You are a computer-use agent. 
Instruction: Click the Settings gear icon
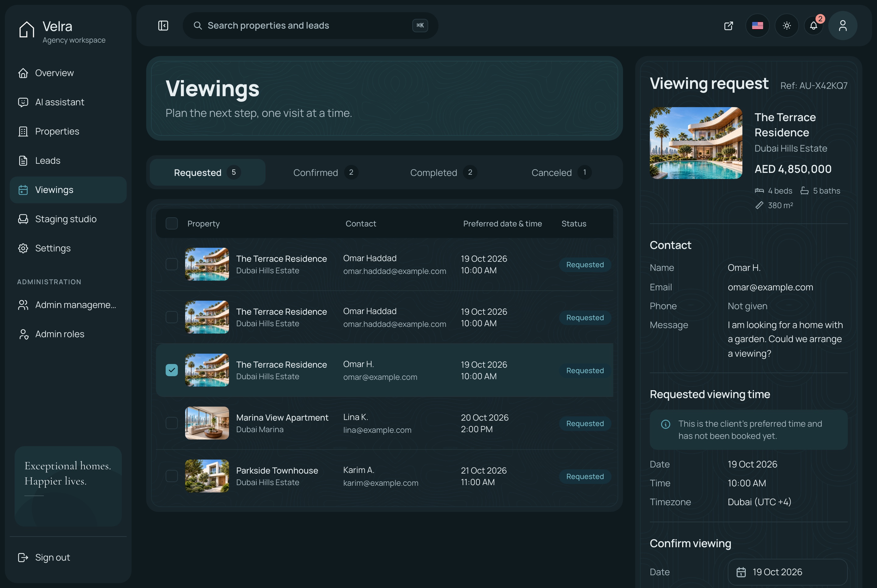point(23,248)
